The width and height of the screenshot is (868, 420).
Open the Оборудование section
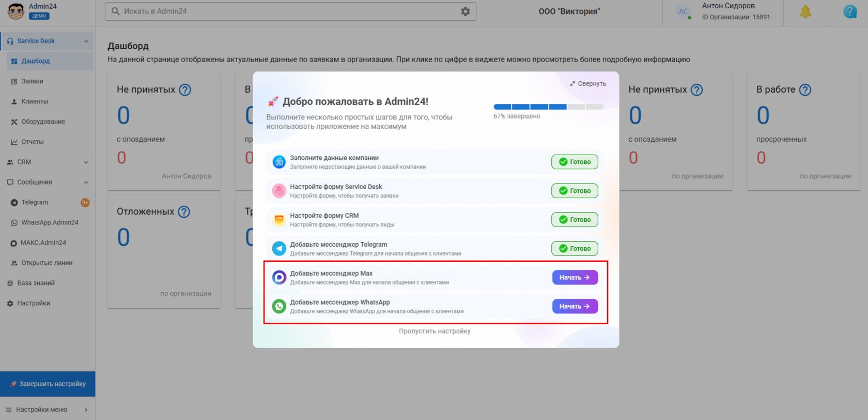tap(50, 122)
